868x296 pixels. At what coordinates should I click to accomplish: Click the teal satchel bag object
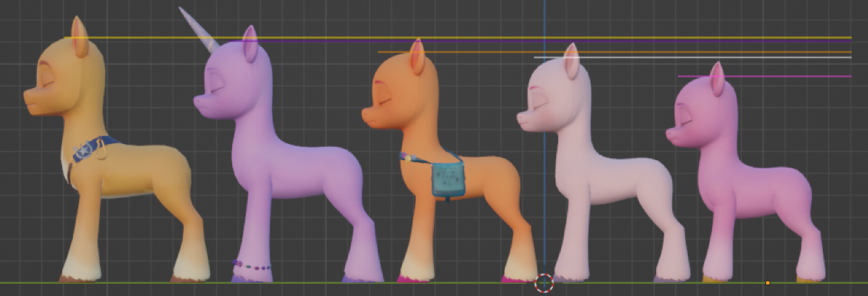pyautogui.click(x=448, y=179)
